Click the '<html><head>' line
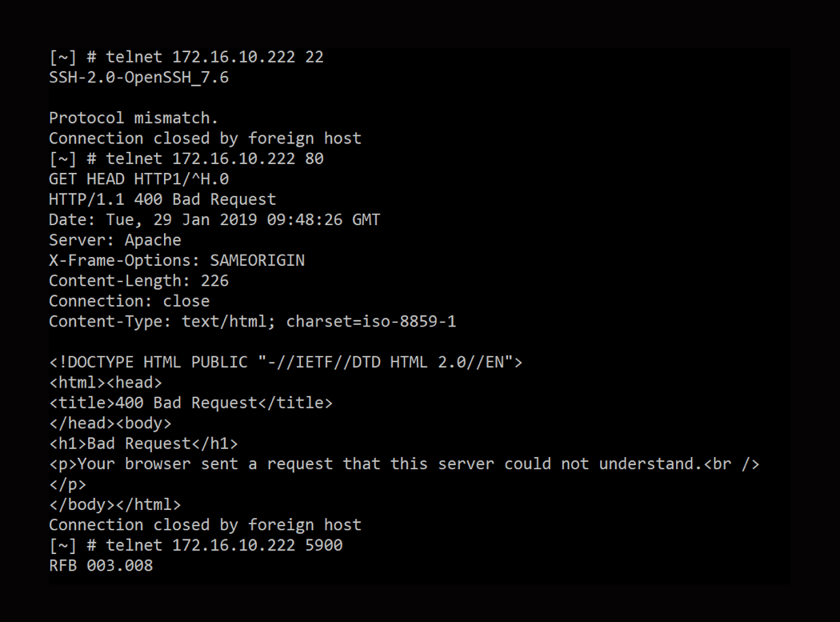Screen dimensions: 840x622 105,383
